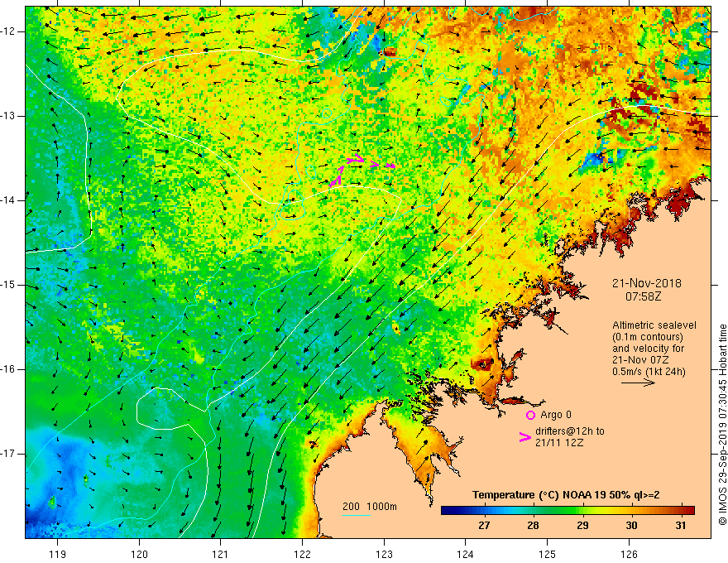Click the latitude axis label -15

coord(8,285)
